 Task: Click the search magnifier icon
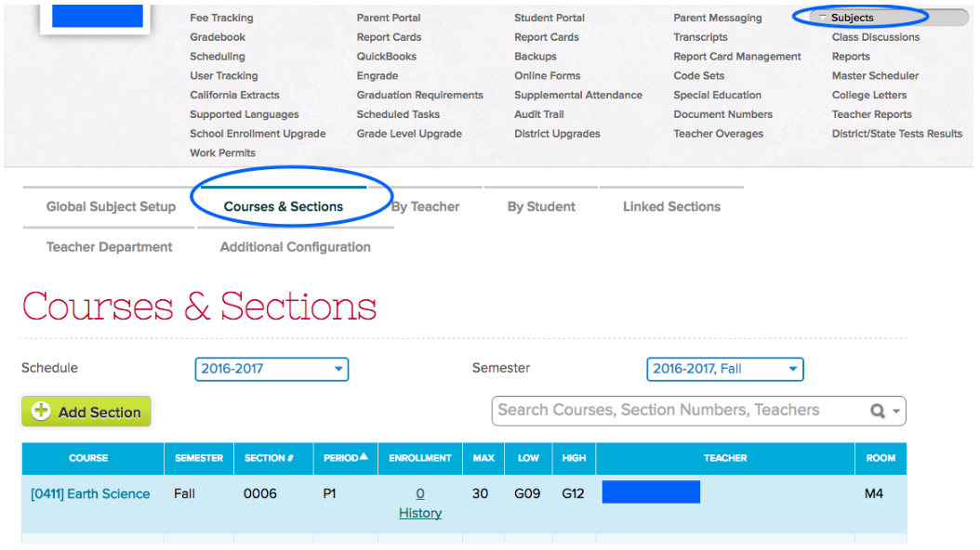point(878,411)
